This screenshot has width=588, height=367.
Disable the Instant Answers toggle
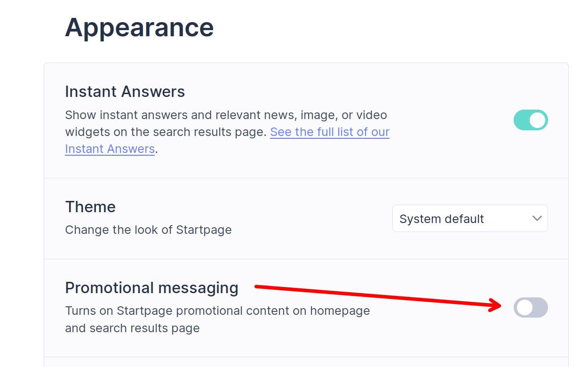click(x=531, y=120)
